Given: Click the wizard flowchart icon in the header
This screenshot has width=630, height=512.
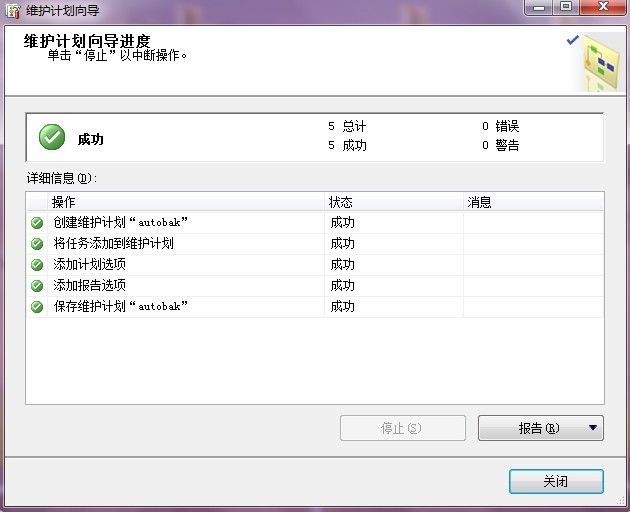Looking at the screenshot, I should 600,63.
